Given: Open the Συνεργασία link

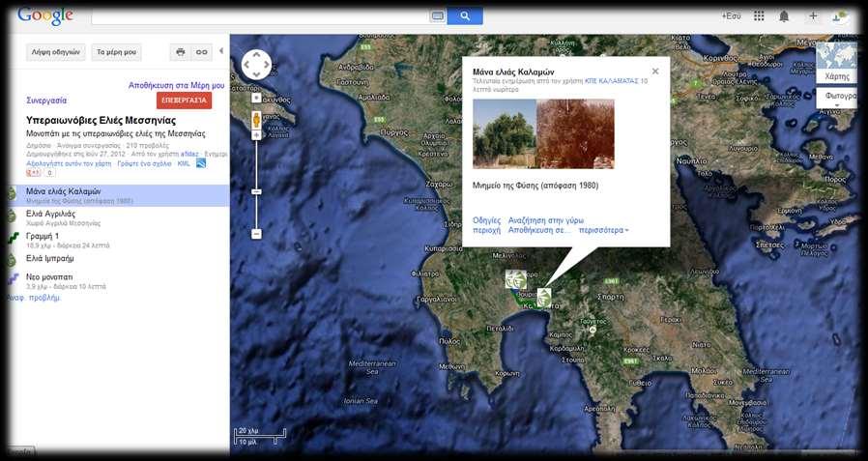Looking at the screenshot, I should pyautogui.click(x=46, y=101).
